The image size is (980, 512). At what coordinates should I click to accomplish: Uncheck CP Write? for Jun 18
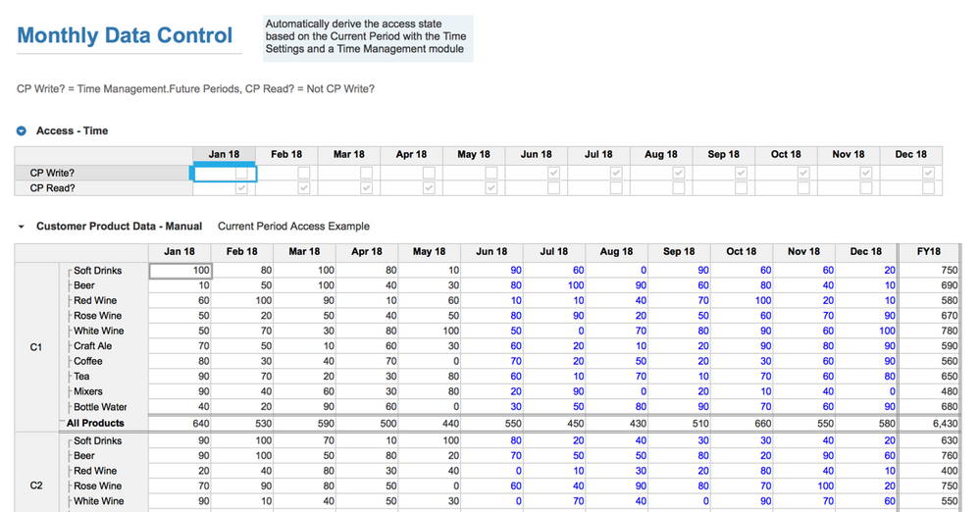(x=553, y=173)
